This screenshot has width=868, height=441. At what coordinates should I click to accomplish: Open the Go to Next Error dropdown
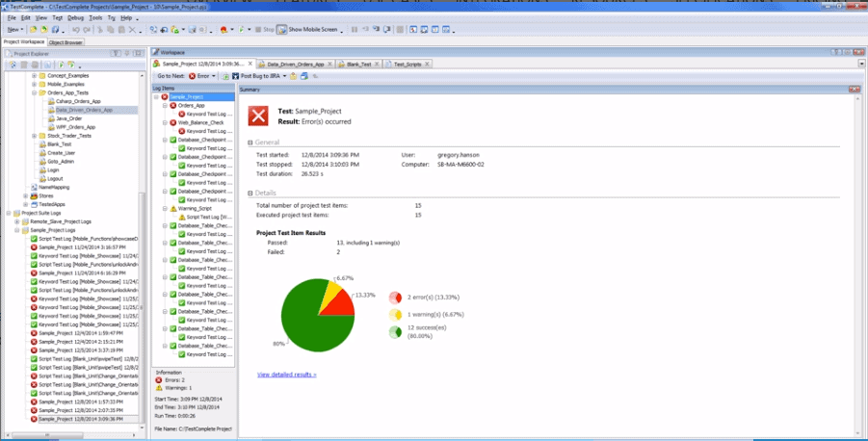pyautogui.click(x=214, y=76)
